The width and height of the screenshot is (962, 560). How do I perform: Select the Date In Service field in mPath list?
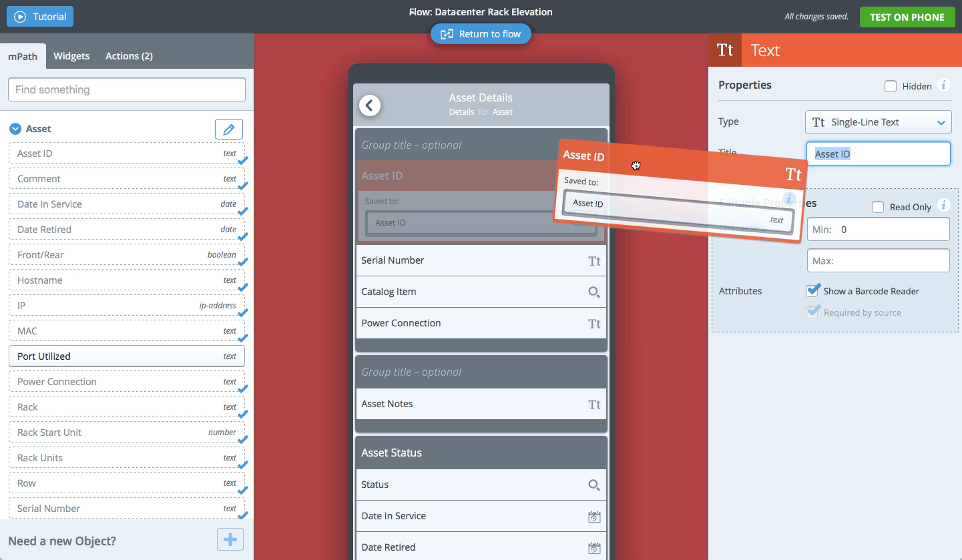(127, 204)
